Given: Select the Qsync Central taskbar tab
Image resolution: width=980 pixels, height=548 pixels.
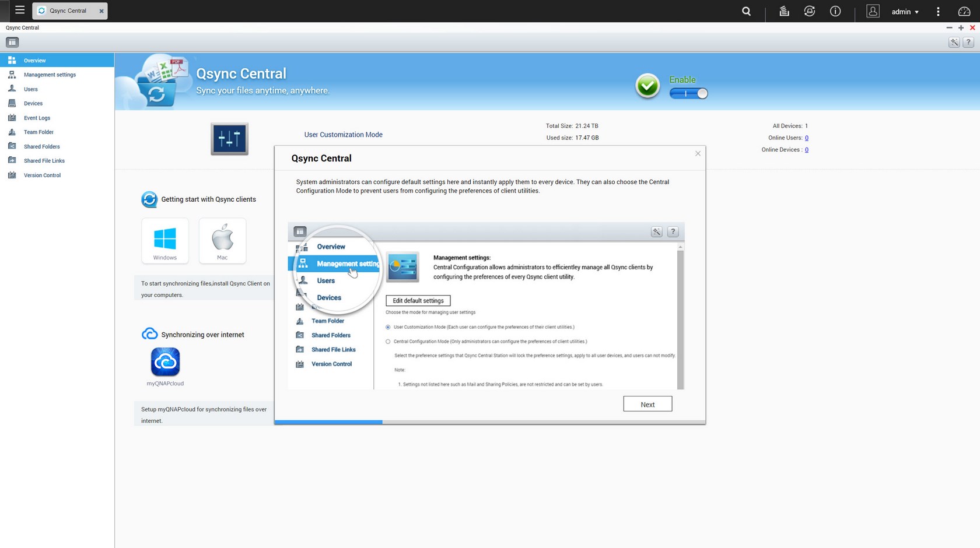Looking at the screenshot, I should point(69,11).
